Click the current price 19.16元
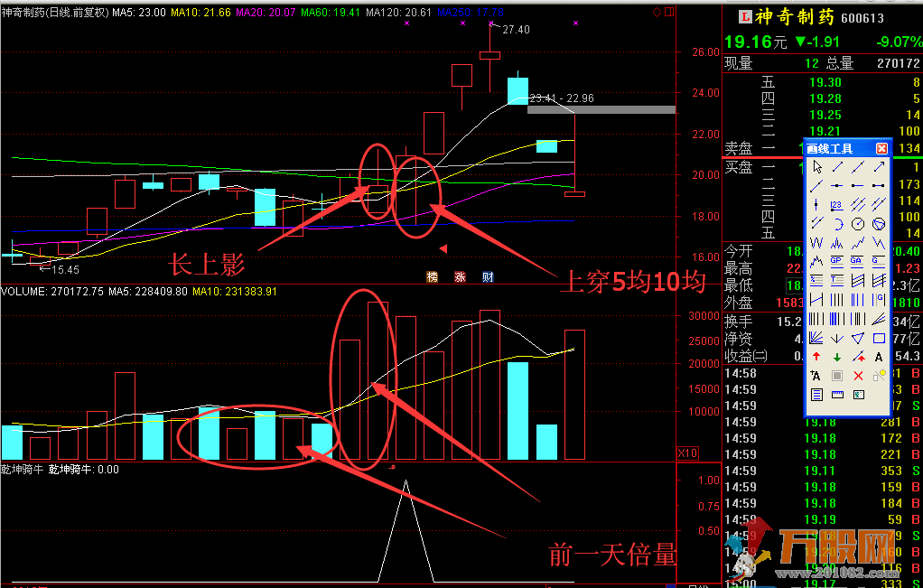This screenshot has width=923, height=588. (x=756, y=42)
